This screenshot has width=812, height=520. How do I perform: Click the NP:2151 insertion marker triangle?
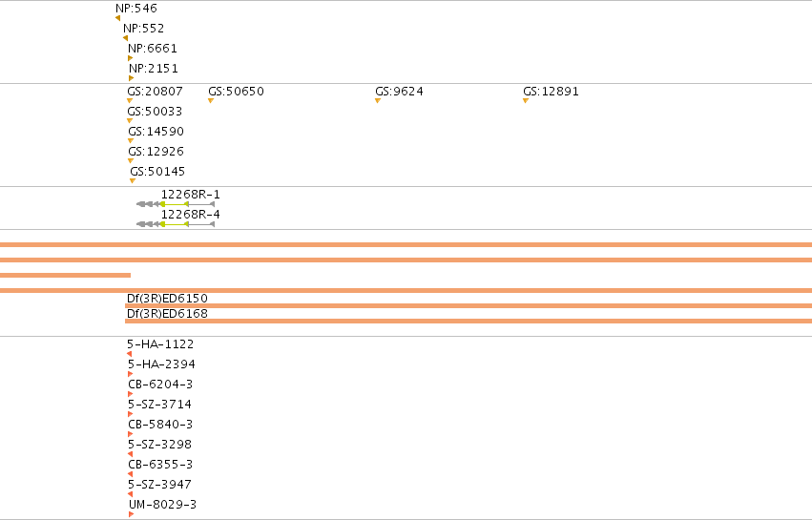click(x=131, y=78)
